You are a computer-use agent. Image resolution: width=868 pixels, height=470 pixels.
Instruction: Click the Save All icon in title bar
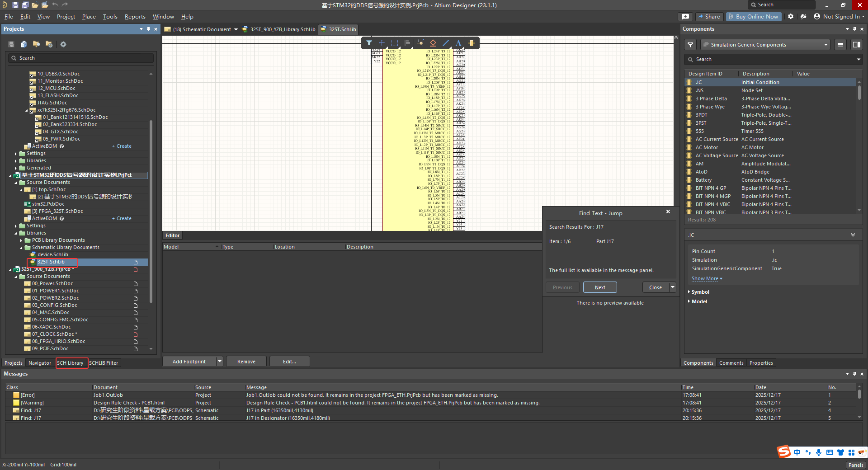25,5
